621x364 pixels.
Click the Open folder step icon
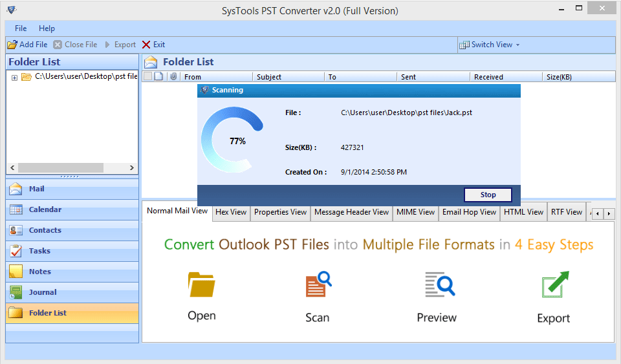point(202,284)
